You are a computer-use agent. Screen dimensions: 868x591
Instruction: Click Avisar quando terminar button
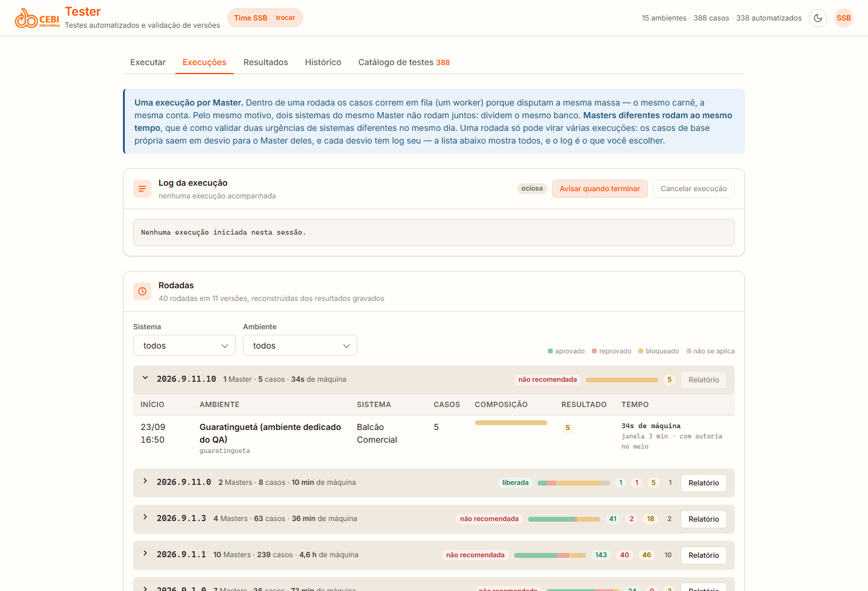(x=600, y=189)
